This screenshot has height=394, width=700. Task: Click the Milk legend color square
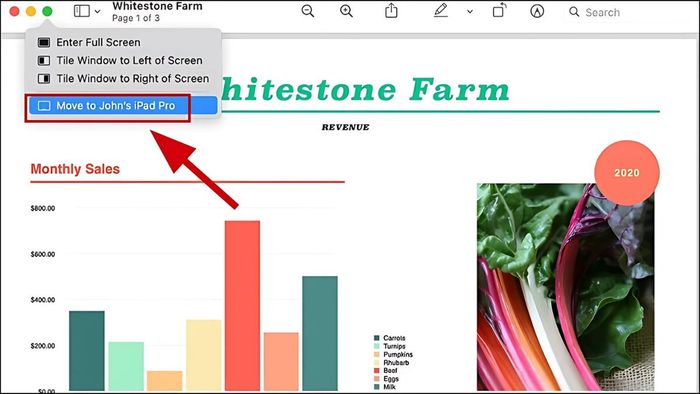[x=377, y=387]
